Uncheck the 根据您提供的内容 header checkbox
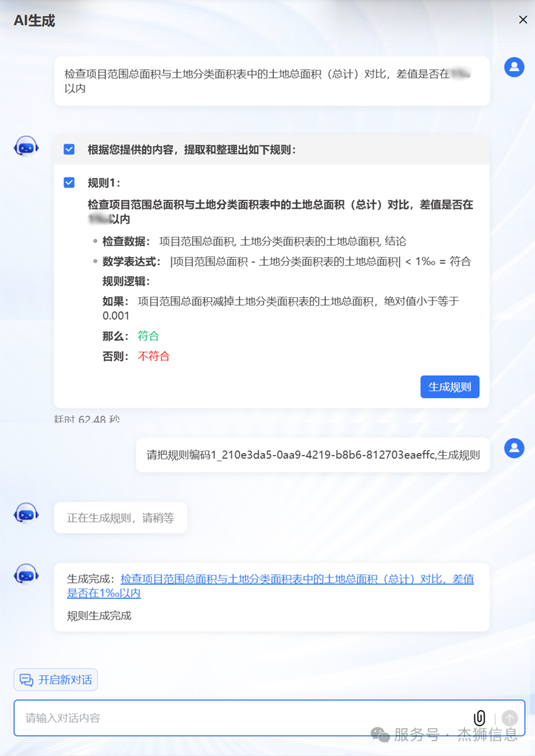The width and height of the screenshot is (535, 756). [x=69, y=150]
